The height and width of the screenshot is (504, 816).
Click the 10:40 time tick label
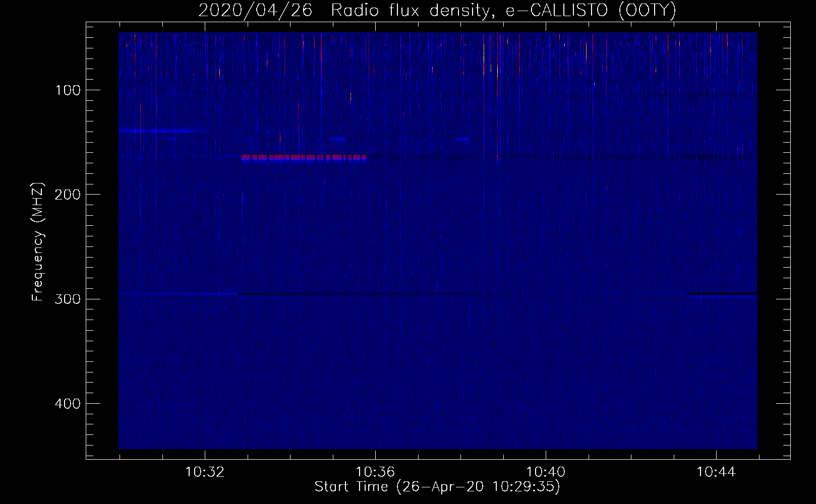point(546,472)
